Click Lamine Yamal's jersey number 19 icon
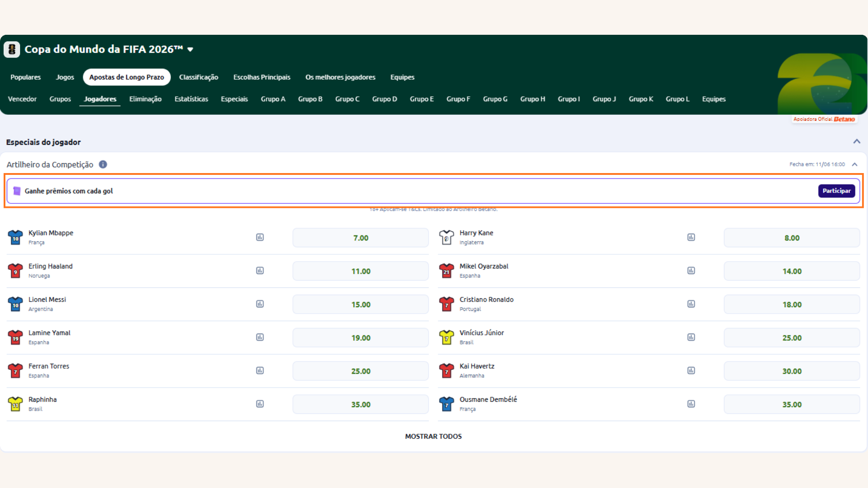The image size is (868, 488). [15, 337]
